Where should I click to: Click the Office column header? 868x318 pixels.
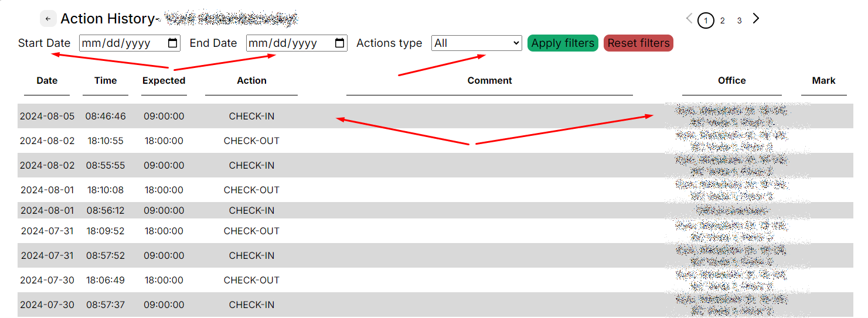pyautogui.click(x=731, y=81)
